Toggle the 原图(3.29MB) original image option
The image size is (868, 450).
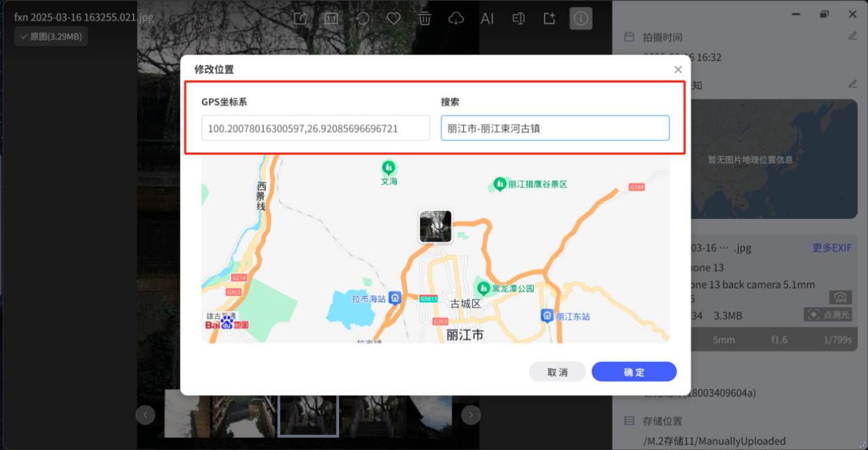coord(51,37)
